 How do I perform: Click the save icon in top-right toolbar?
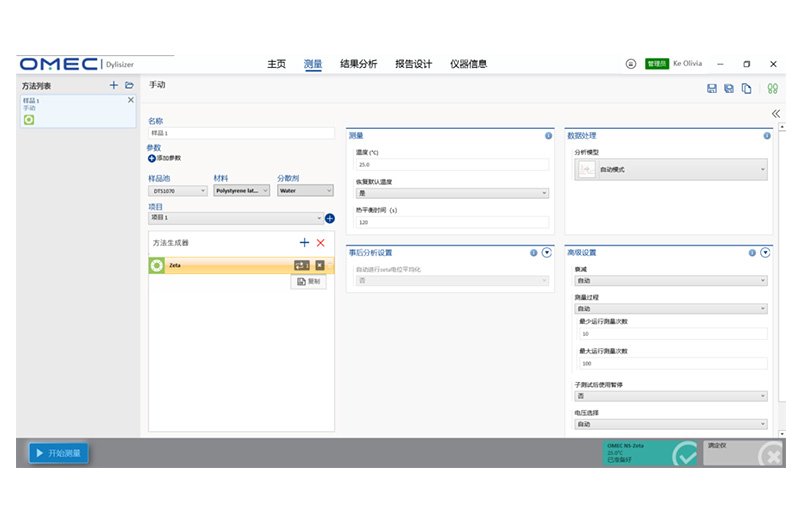coord(712,89)
